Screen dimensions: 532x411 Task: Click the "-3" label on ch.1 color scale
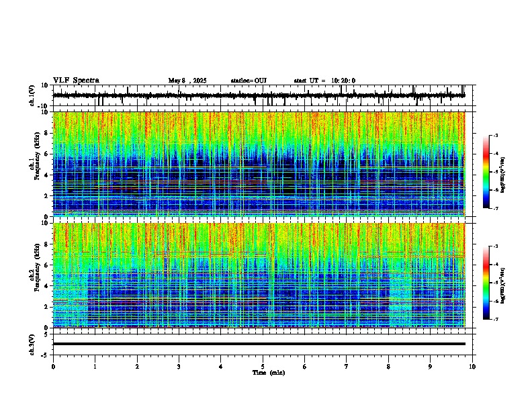tap(496, 135)
